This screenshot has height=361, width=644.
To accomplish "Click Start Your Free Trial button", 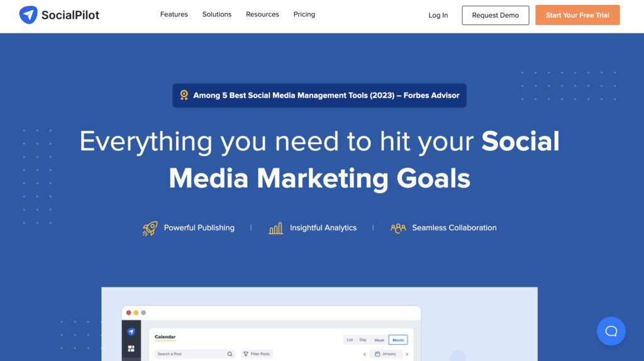I will click(x=577, y=15).
